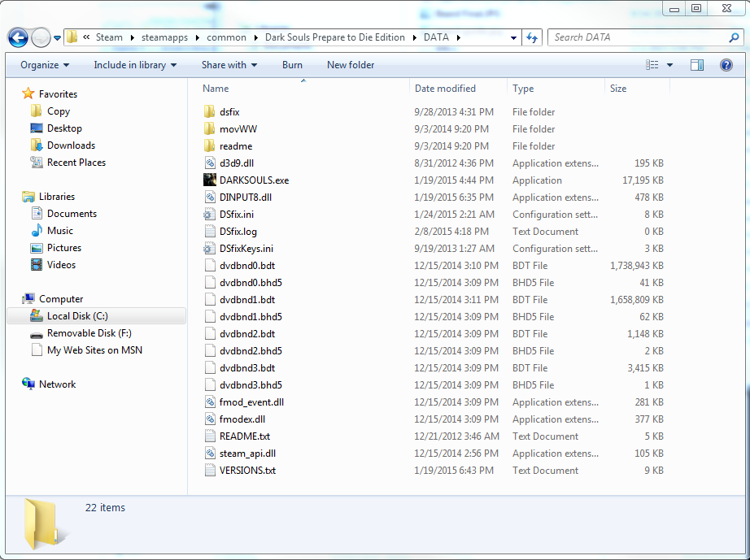
Task: Expand the arrow after Steam in the path
Action: point(133,37)
